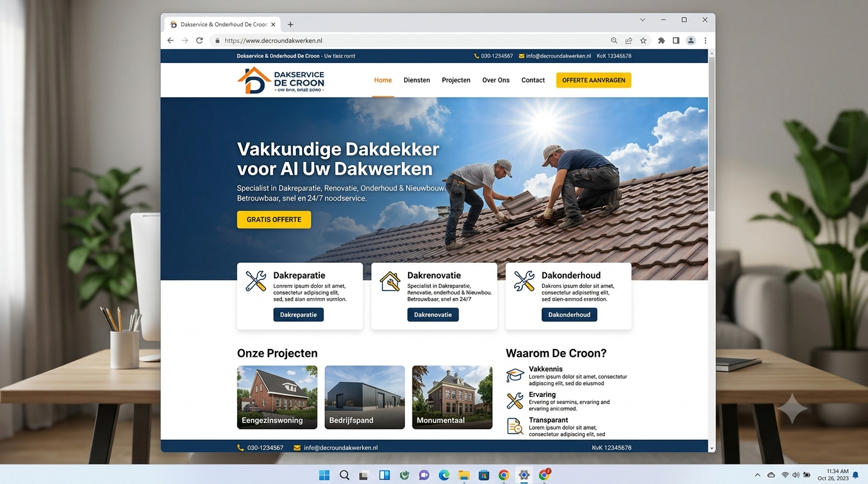
Task: Click the footer phone number 030-1234567
Action: coord(266,447)
